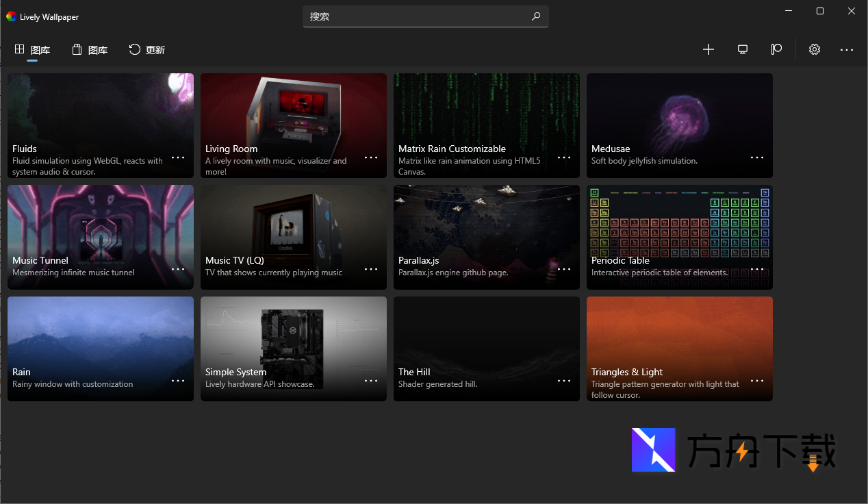Open the three-dots menu on Medusae card
The image size is (868, 504).
[757, 157]
